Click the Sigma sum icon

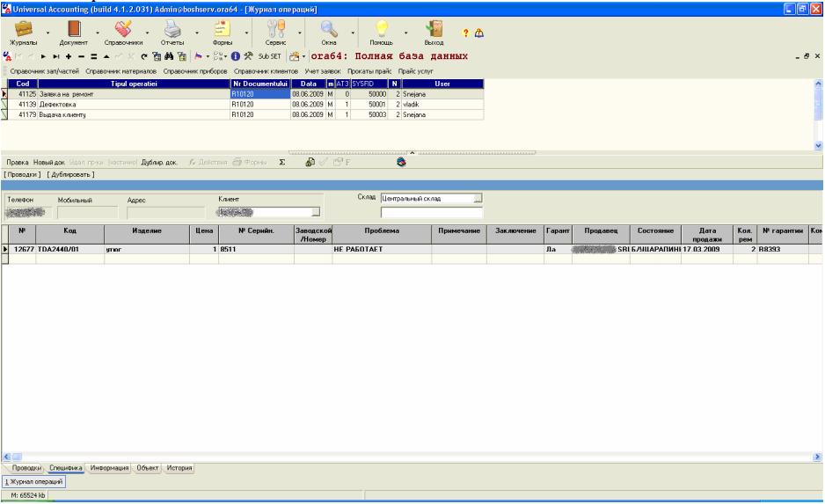tap(282, 162)
